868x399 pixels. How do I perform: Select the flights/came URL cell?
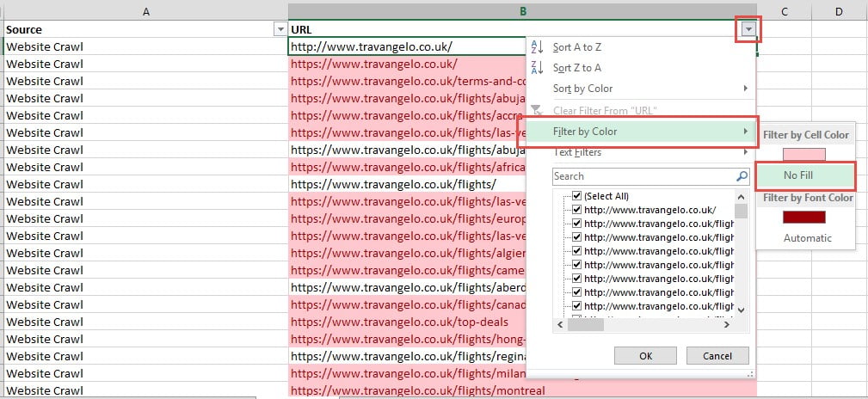point(408,269)
